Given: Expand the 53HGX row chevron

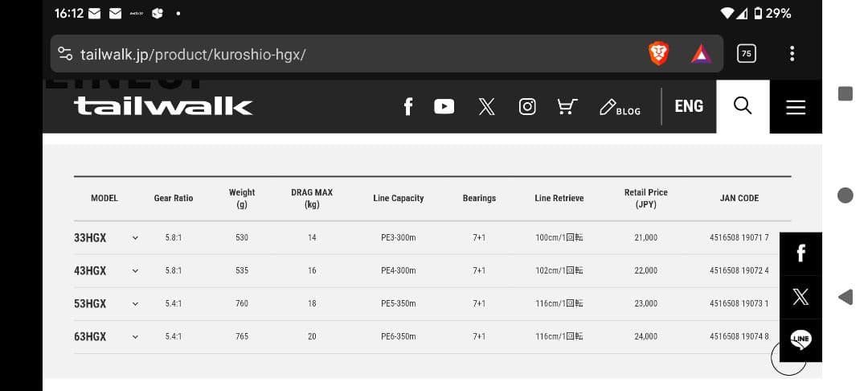Looking at the screenshot, I should (135, 304).
